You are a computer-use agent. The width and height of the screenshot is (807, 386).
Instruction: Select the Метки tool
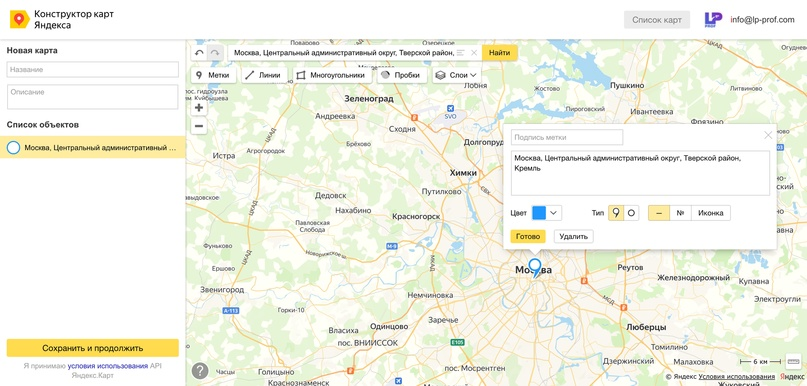[214, 75]
